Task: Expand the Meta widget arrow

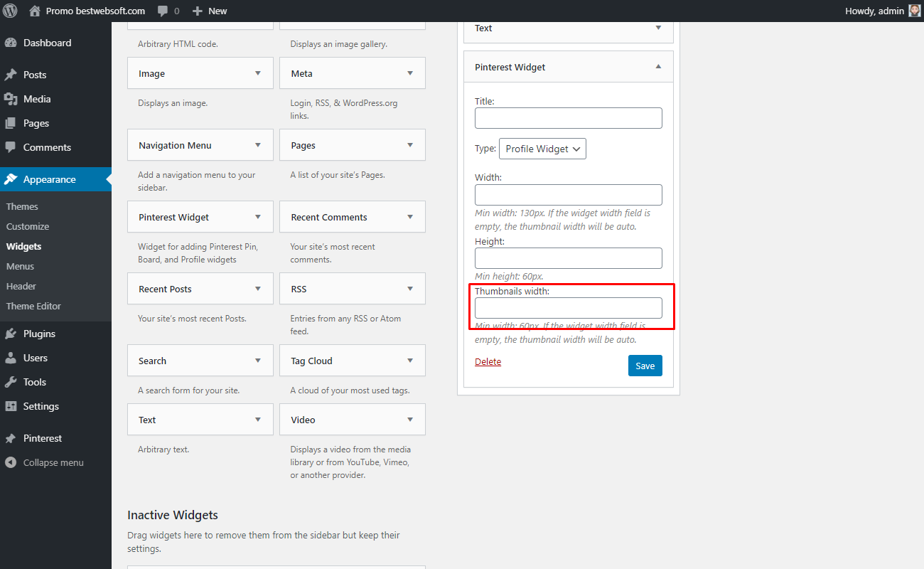Action: 410,73
